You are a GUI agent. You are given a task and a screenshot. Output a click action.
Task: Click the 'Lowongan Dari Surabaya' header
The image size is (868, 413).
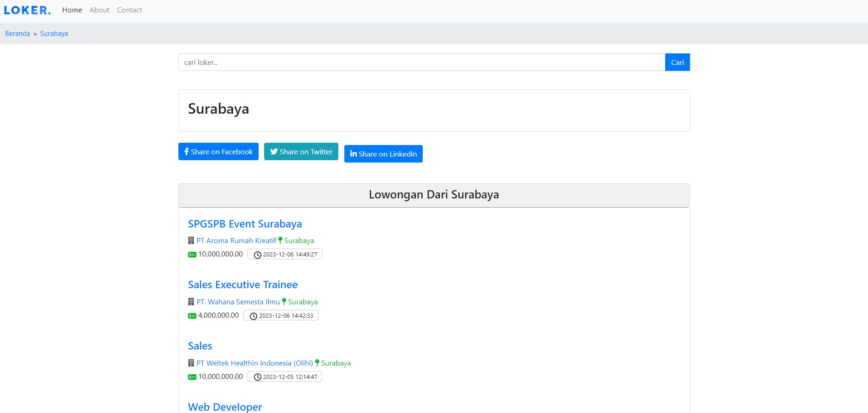[x=434, y=195]
